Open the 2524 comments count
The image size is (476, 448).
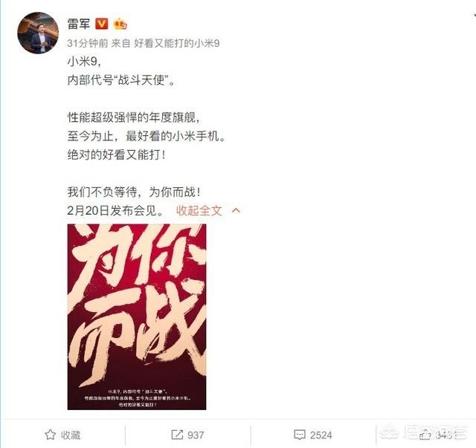pyautogui.click(x=321, y=435)
